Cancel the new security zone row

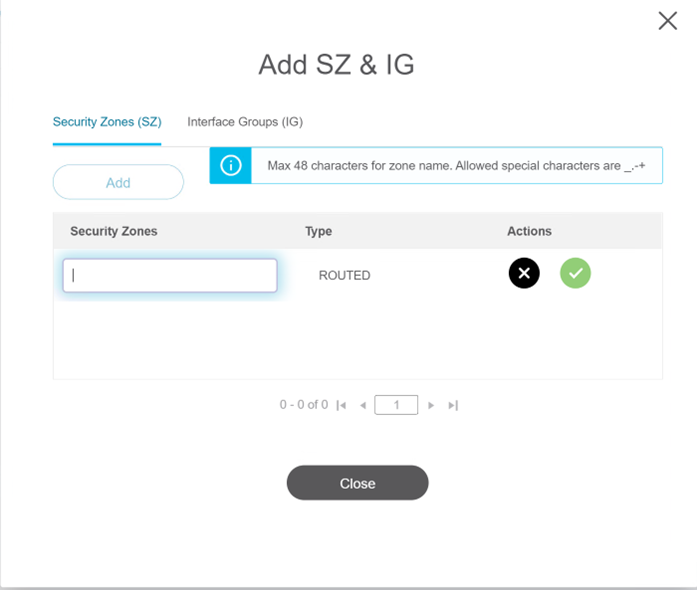[x=524, y=273]
